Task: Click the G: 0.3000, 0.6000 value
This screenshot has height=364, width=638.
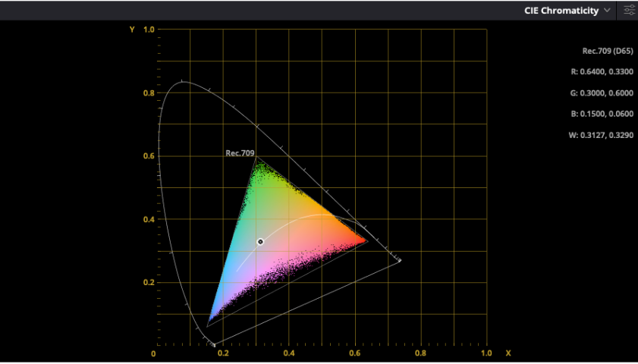Action: [602, 93]
